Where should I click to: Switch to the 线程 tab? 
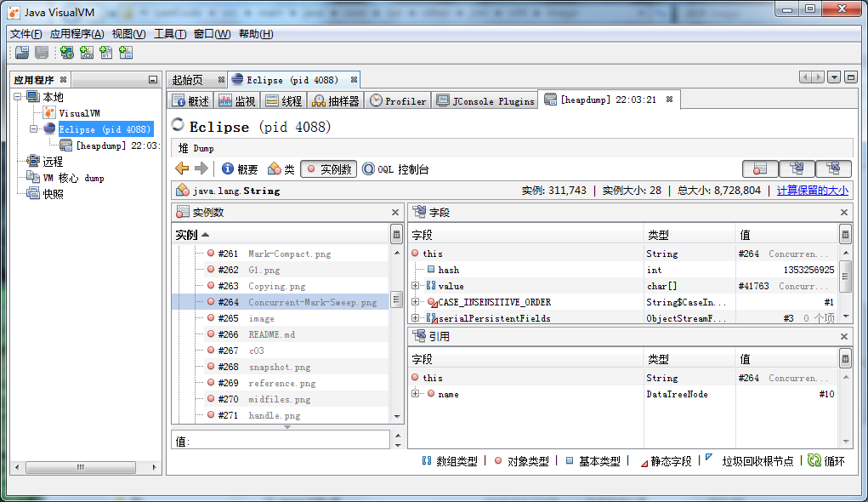point(284,101)
